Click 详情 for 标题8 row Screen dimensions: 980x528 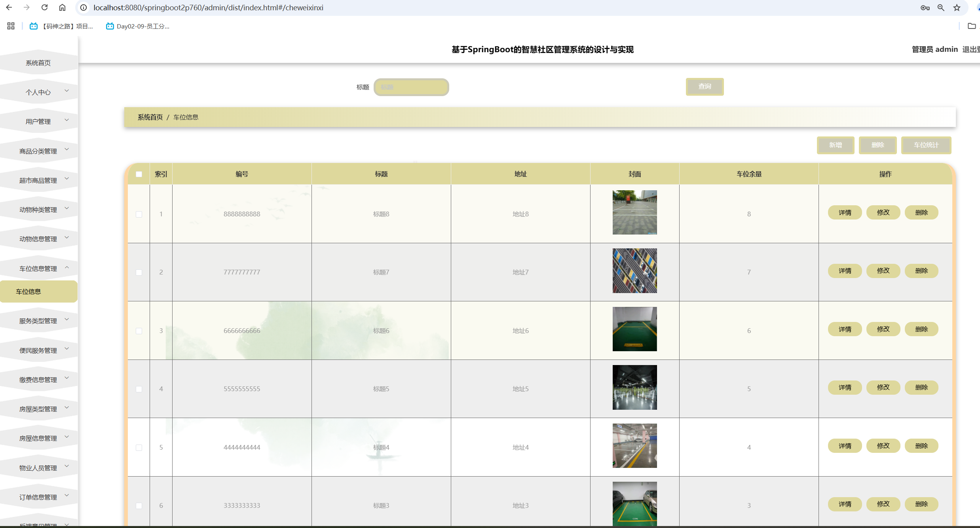tap(845, 212)
